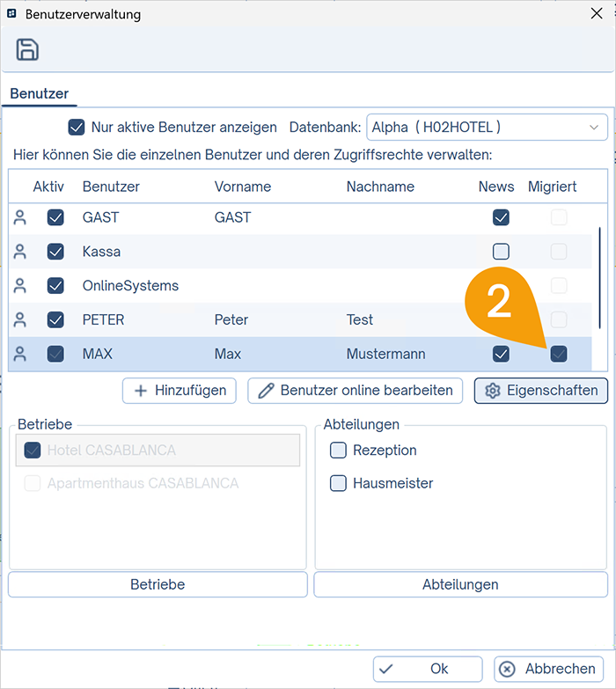Click Nachname cell Test
The height and width of the screenshot is (689, 616).
[x=359, y=320]
